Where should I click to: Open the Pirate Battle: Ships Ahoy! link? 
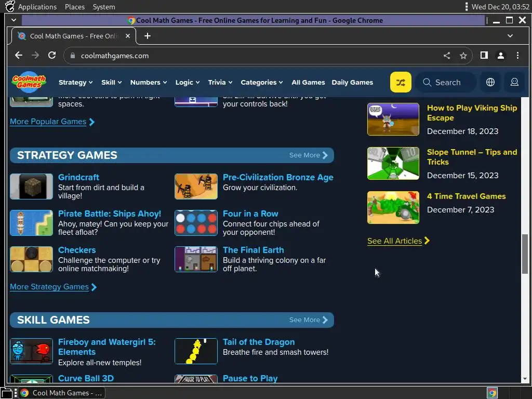pos(109,214)
